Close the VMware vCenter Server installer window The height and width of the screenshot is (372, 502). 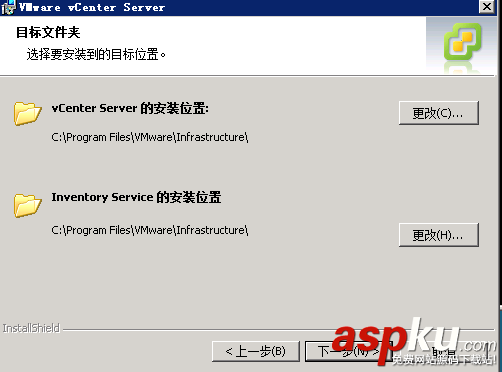point(486,6)
